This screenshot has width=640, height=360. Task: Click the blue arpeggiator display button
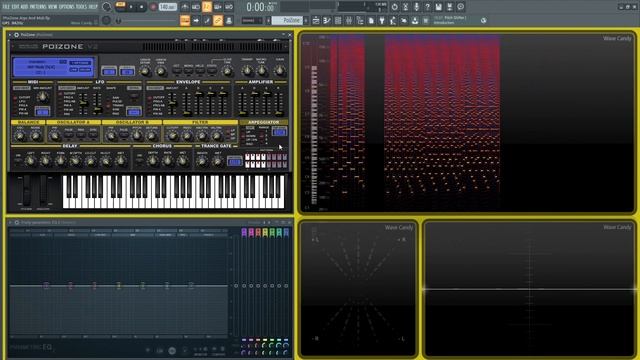point(280,131)
